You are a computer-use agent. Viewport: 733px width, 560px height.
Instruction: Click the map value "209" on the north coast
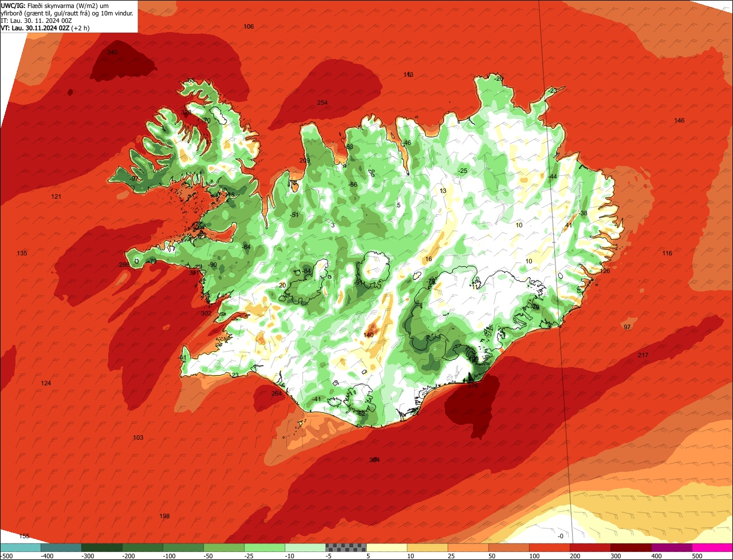305,161
